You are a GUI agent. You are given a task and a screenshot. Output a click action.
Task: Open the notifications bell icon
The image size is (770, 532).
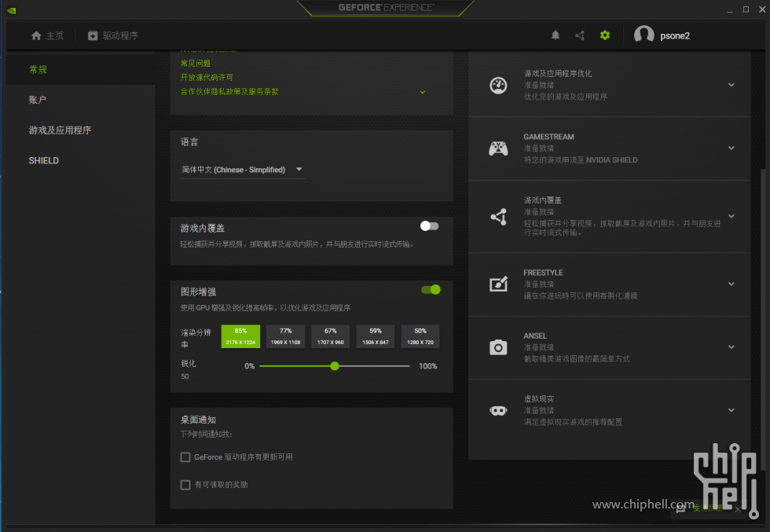pyautogui.click(x=555, y=35)
